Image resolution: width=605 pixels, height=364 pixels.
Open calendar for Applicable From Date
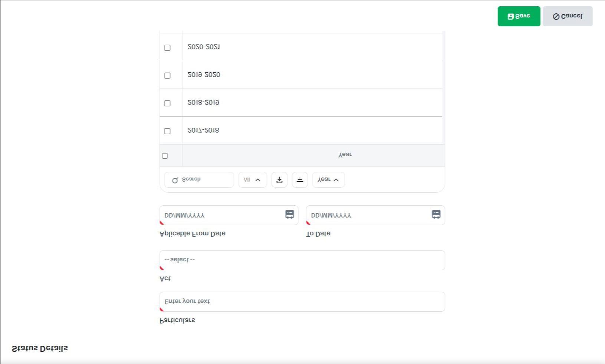290,214
